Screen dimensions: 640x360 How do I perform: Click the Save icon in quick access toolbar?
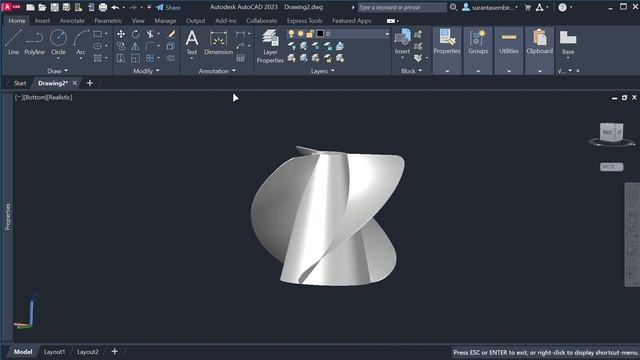54,7
